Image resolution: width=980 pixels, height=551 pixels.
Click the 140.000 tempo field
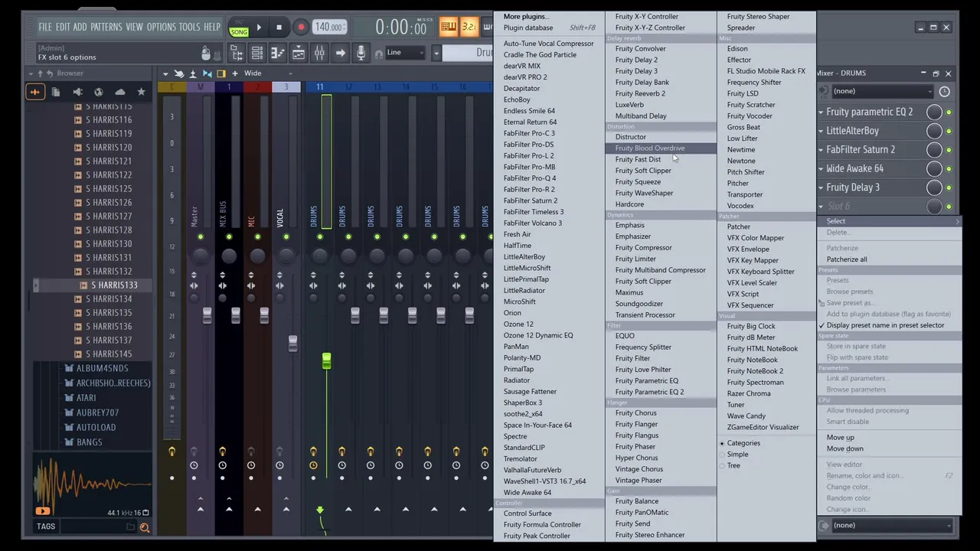(328, 28)
